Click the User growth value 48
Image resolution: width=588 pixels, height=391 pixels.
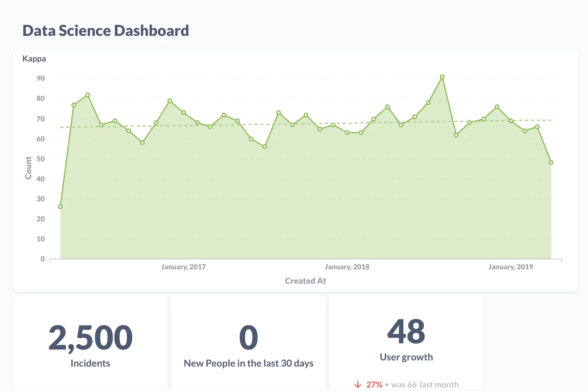406,331
